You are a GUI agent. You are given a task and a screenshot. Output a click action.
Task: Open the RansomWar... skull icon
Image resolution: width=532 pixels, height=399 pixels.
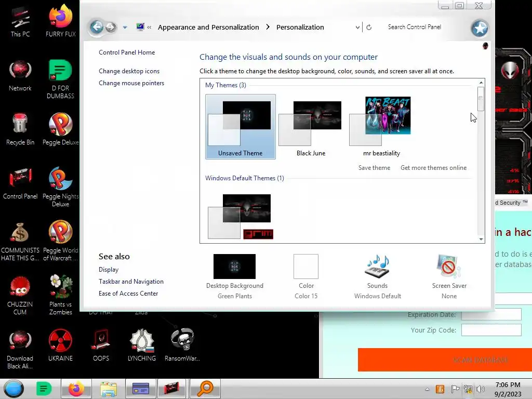[x=182, y=345]
